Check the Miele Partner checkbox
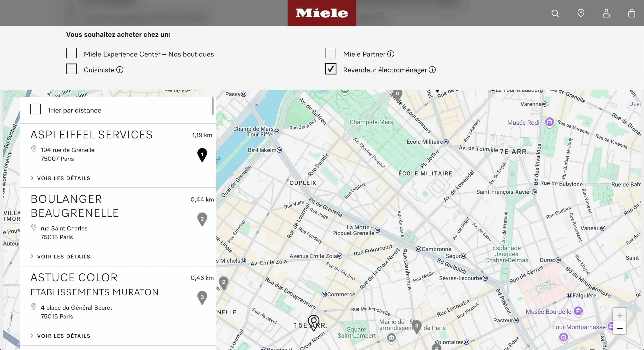The image size is (644, 350). click(x=331, y=53)
